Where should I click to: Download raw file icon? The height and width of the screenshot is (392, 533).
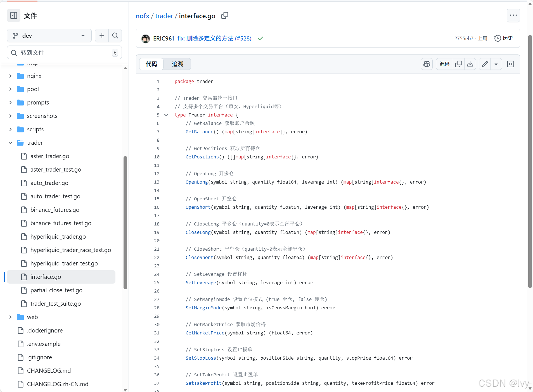point(470,64)
